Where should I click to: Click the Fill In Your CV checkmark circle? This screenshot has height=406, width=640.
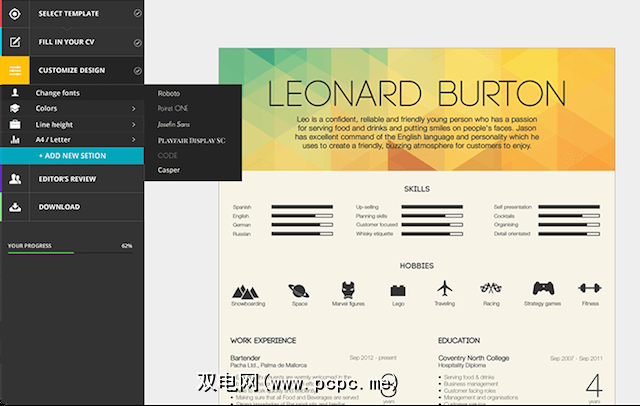point(138,42)
